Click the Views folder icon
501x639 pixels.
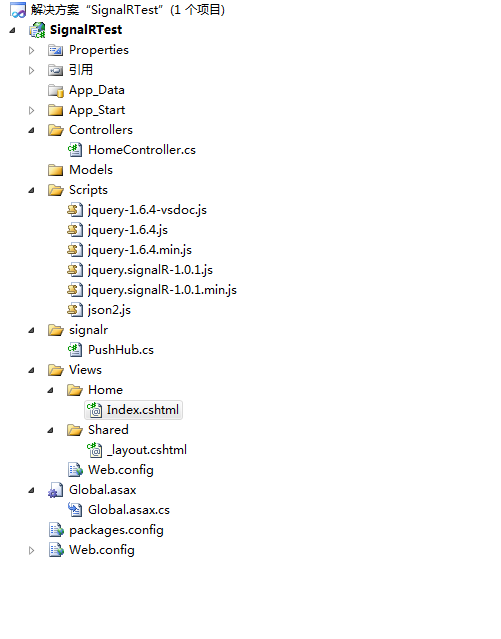(x=55, y=370)
